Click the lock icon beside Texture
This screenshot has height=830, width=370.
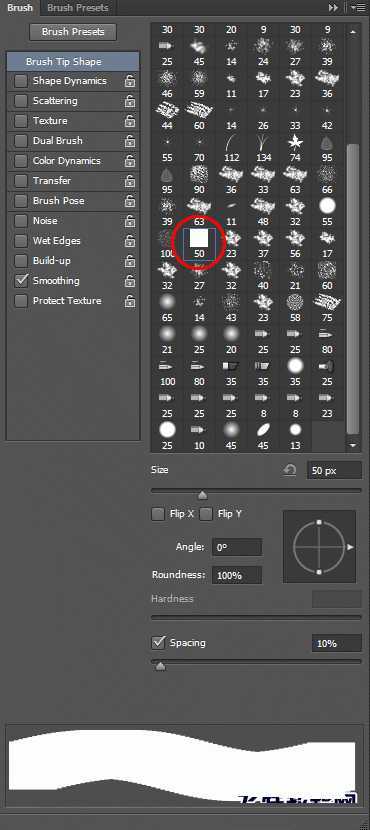[x=129, y=121]
